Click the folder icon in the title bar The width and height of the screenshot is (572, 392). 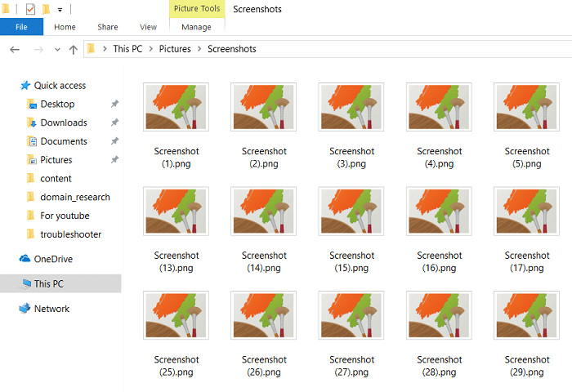(x=6, y=9)
